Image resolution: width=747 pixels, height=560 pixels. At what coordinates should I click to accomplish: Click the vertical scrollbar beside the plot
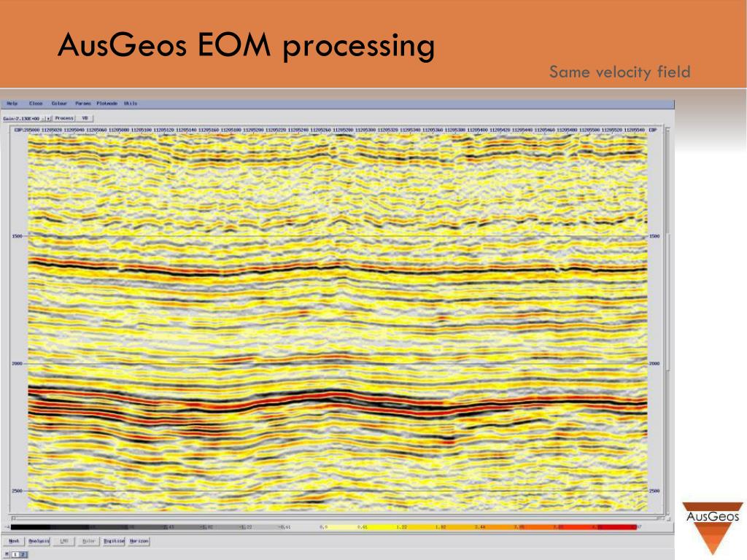coord(667,320)
